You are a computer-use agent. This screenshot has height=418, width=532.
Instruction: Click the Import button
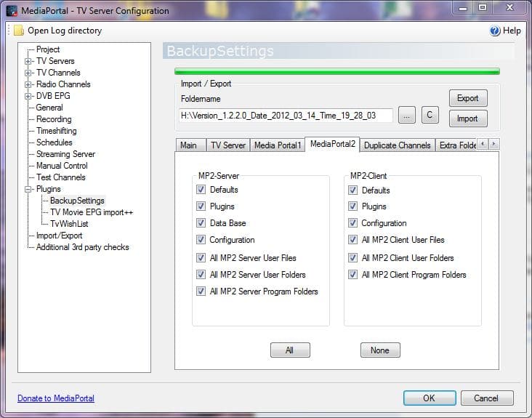pos(468,118)
